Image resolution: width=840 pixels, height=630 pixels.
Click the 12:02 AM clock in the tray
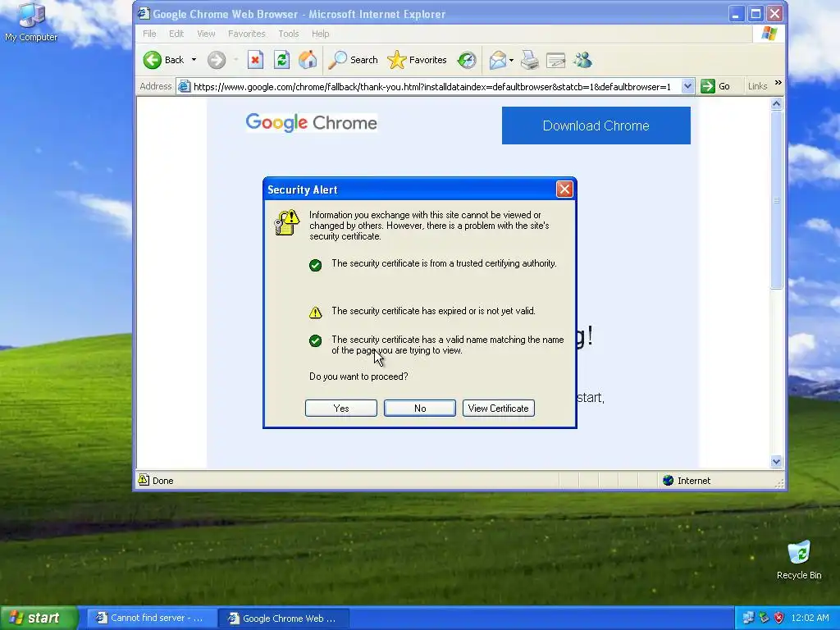810,618
